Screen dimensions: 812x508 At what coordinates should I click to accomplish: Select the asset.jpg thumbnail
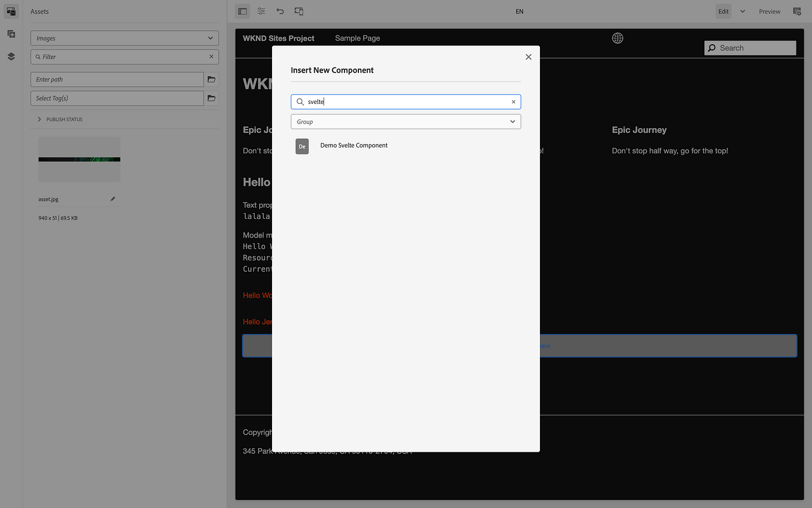(79, 159)
